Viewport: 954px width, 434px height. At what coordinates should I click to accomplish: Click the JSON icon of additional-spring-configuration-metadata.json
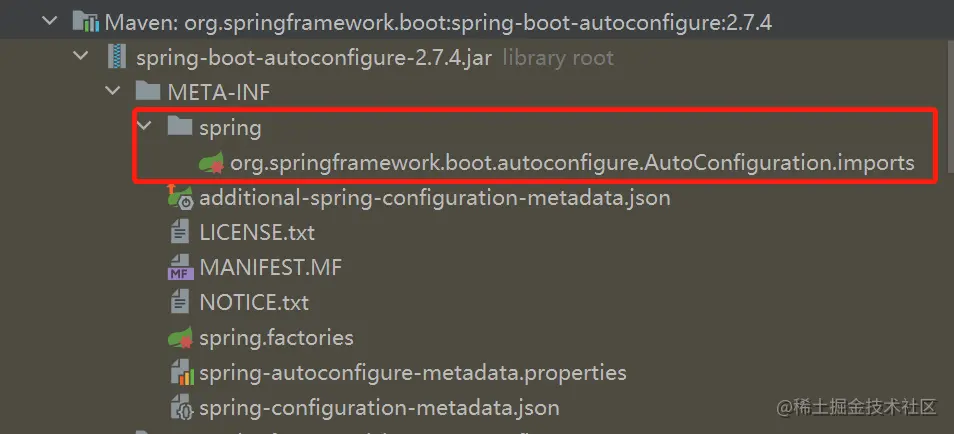(x=180, y=197)
